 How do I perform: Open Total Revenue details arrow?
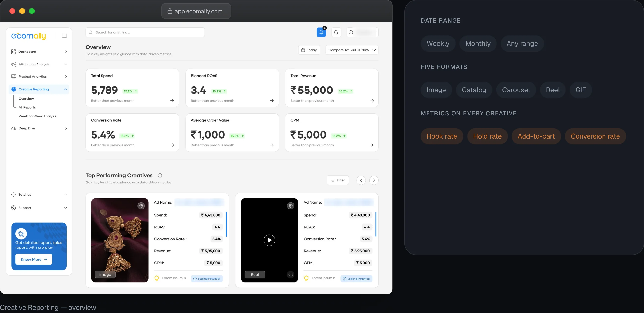pyautogui.click(x=372, y=101)
